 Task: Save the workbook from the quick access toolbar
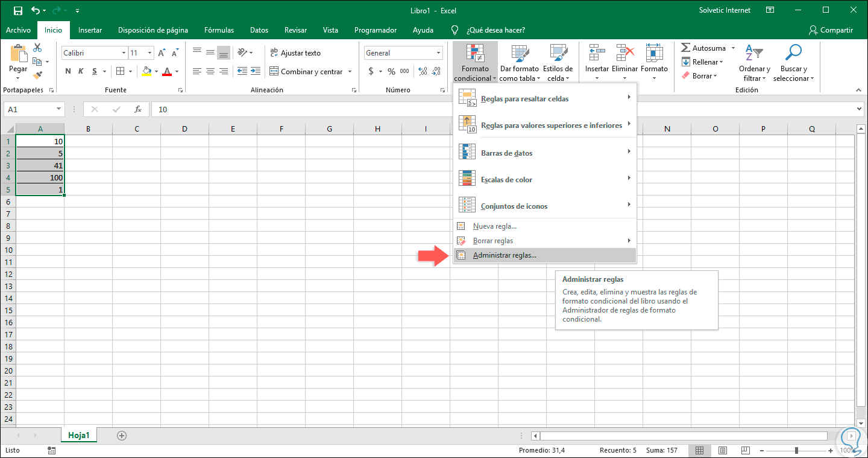pos(17,10)
